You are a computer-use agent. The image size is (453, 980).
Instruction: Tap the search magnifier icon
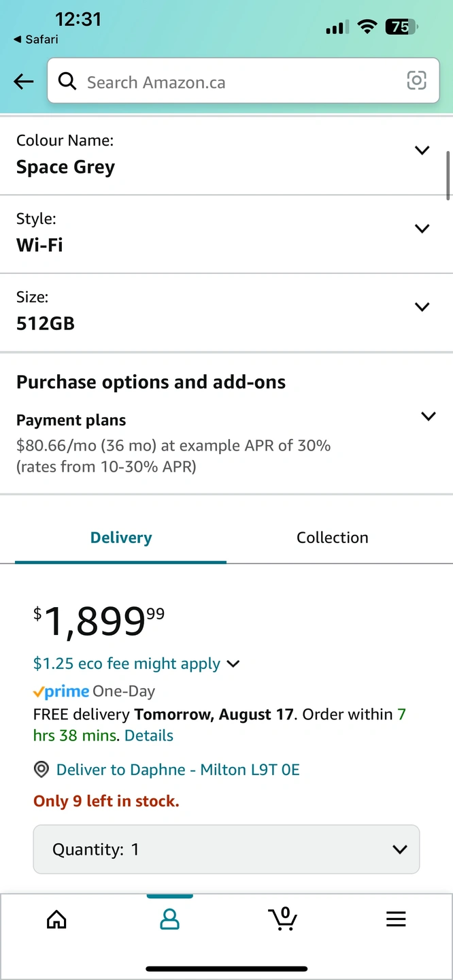point(67,82)
